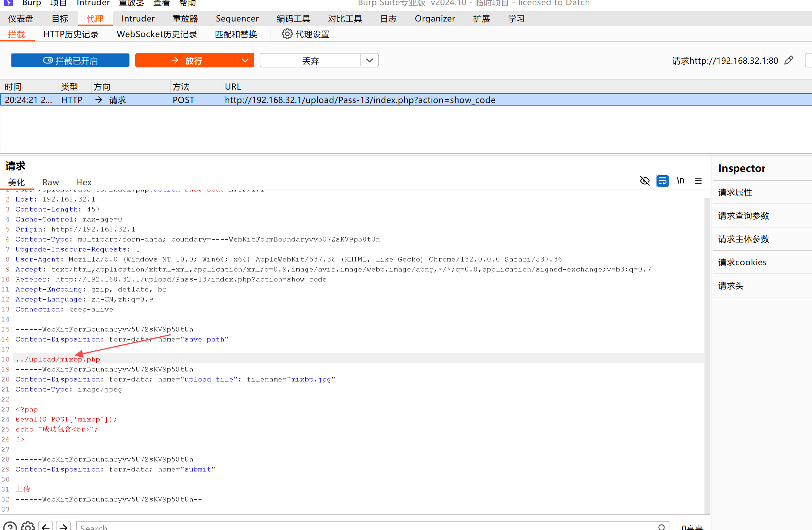The image size is (812, 530).
Task: Toggle hidden characters eye-slash icon
Action: [645, 181]
